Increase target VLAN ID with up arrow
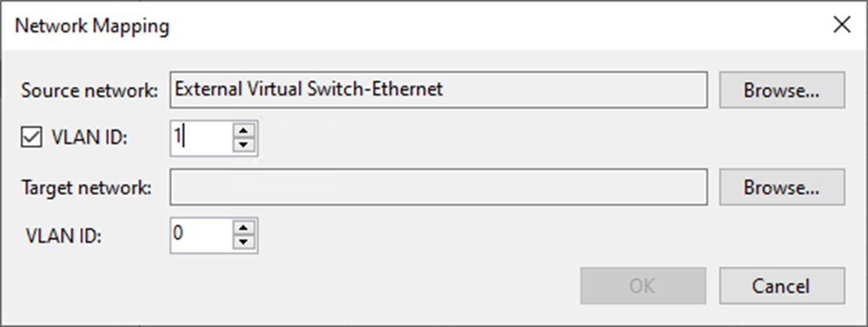 (x=244, y=228)
